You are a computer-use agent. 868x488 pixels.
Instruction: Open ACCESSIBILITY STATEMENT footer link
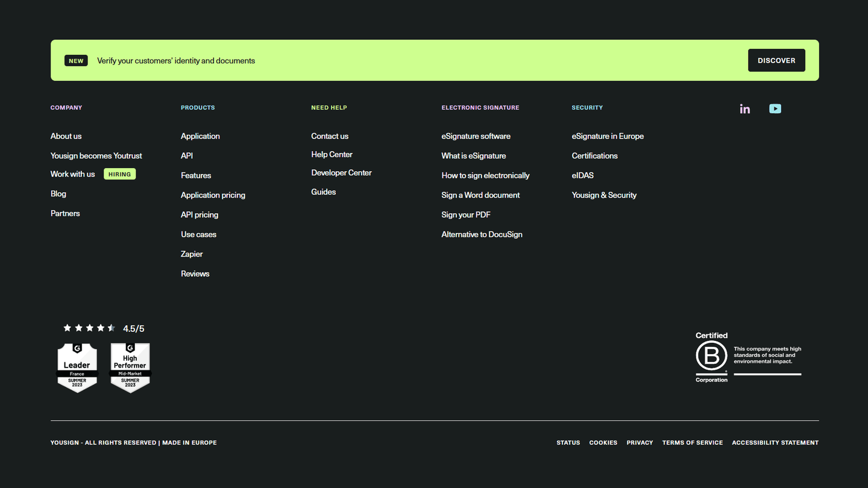click(x=775, y=443)
